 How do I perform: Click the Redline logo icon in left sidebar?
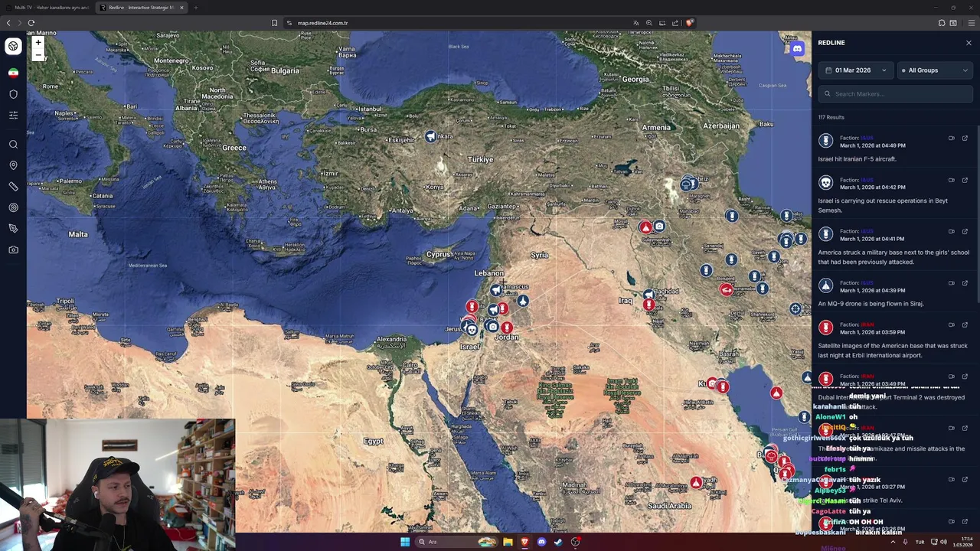click(x=13, y=46)
